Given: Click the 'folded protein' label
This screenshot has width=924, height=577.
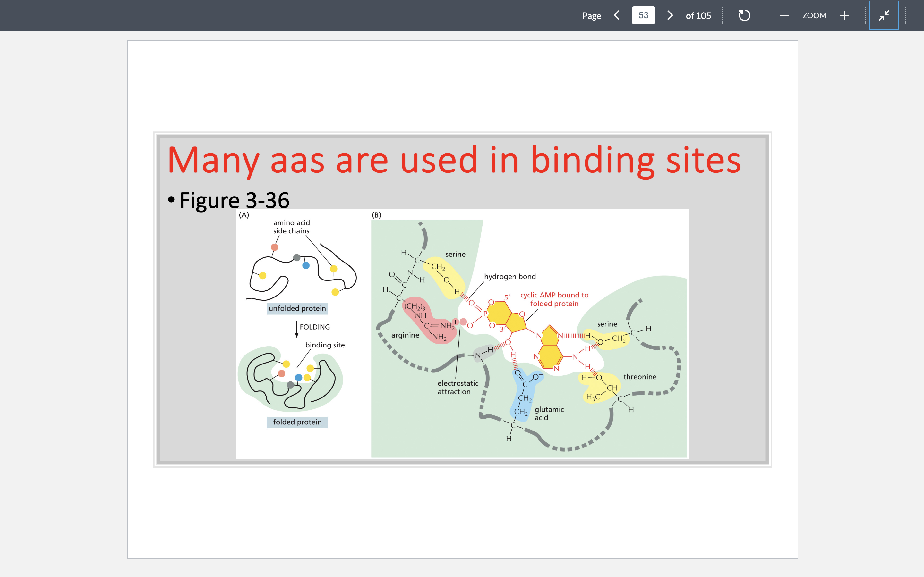Looking at the screenshot, I should point(297,422).
